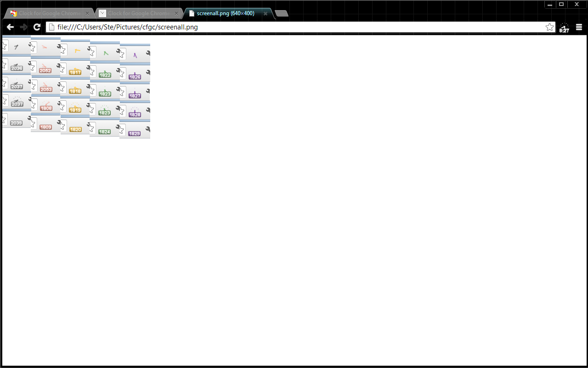Screen dimensions: 588x368
Task: Click the yellow 1817 clock badge
Action: coord(75,72)
